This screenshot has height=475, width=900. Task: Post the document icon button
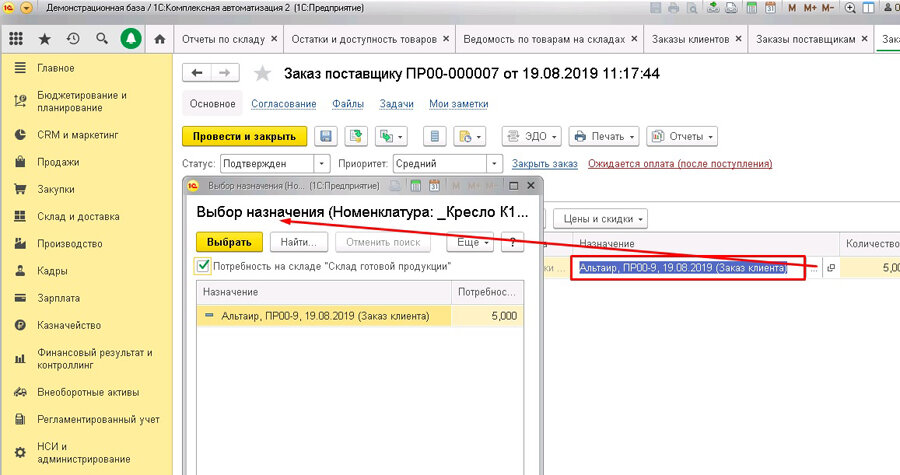tap(356, 137)
